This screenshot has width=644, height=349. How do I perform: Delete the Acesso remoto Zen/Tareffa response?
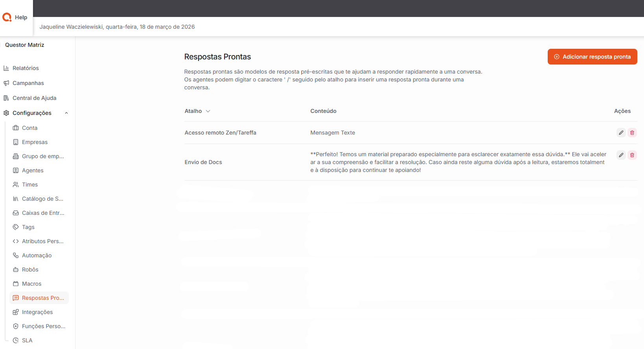click(x=632, y=133)
